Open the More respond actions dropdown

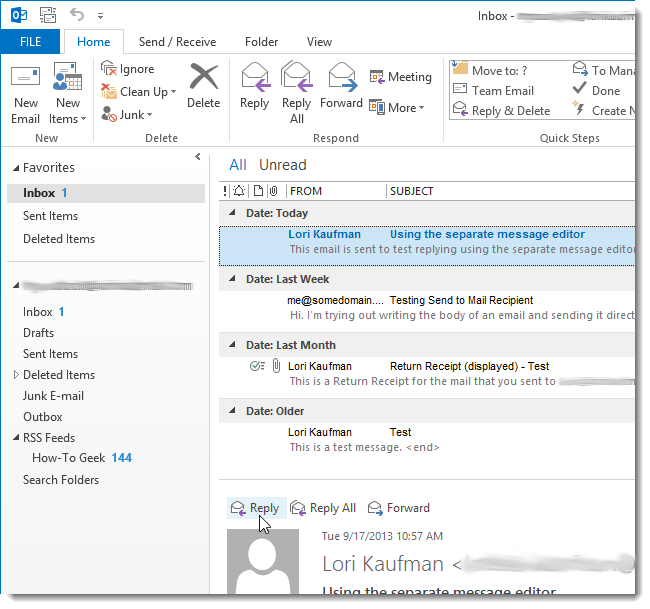pyautogui.click(x=397, y=108)
